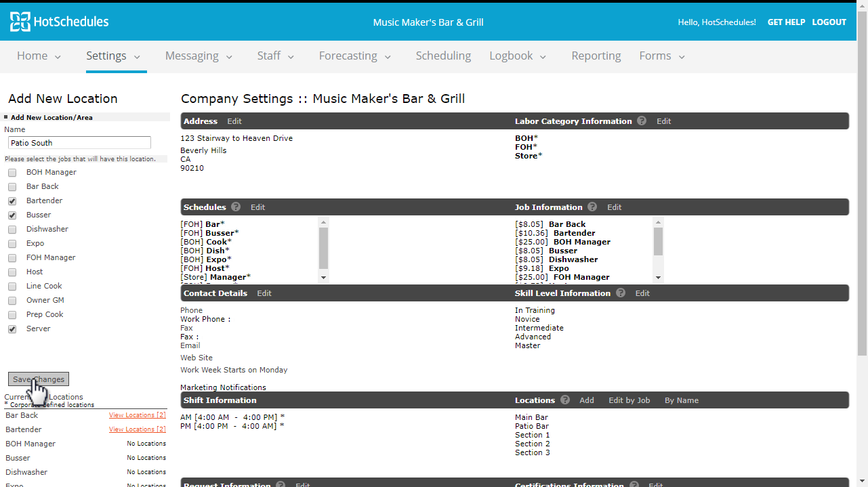Screen dimensions: 868x487
Task: Edit the Job Information section
Action: 615,207
